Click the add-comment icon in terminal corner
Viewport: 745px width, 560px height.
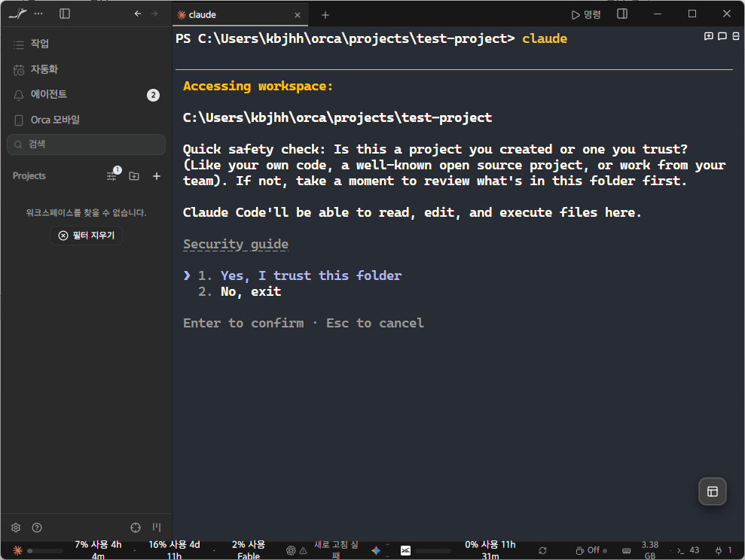(x=708, y=36)
